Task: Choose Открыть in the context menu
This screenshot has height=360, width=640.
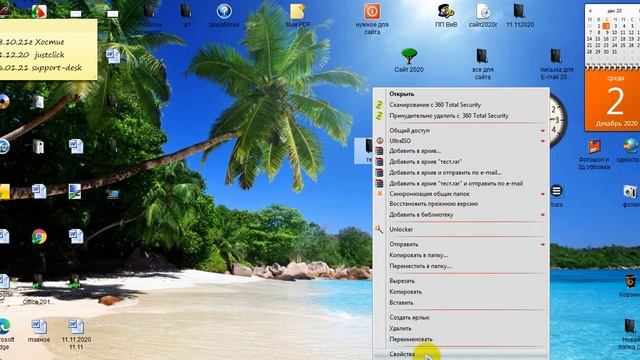Action: coord(402,94)
